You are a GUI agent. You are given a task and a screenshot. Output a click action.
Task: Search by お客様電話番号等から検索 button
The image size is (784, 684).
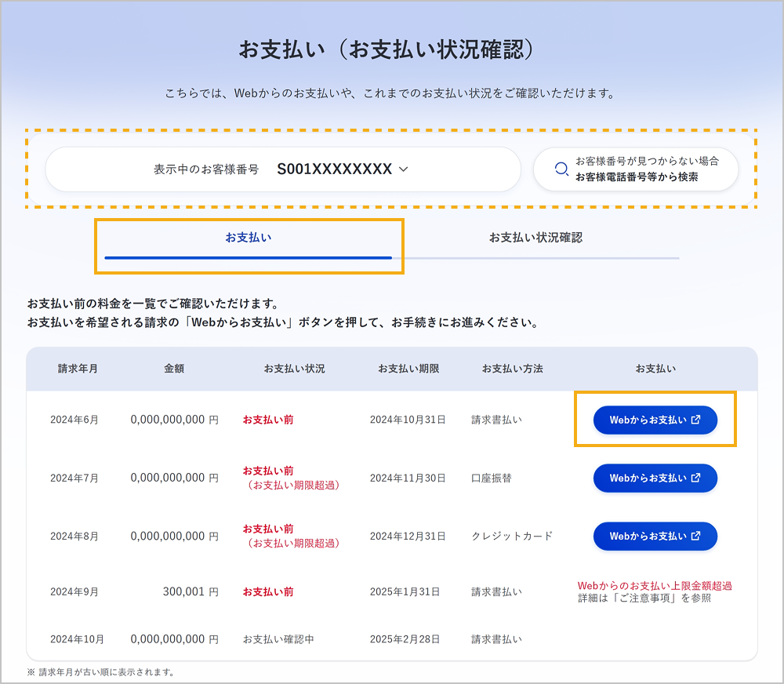point(636,169)
